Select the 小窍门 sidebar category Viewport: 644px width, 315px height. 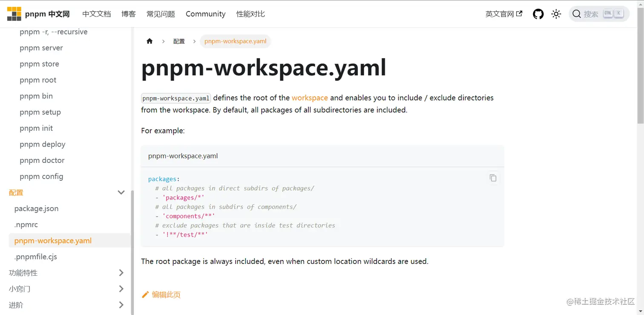pos(20,289)
